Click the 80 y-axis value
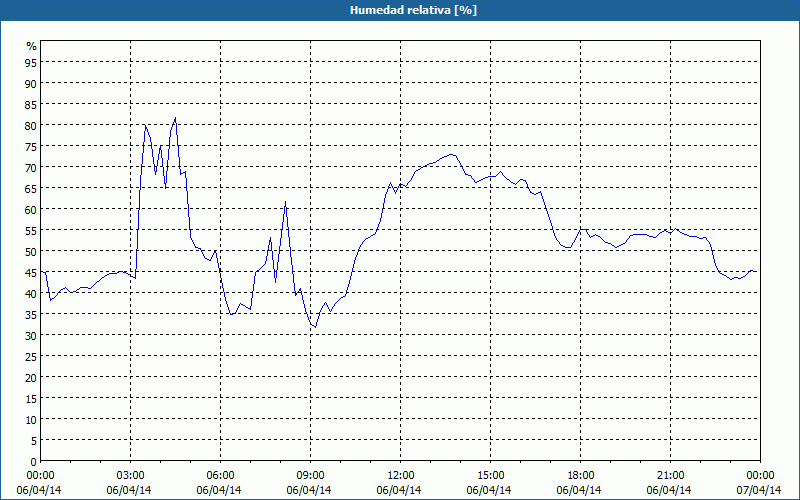 point(31,126)
